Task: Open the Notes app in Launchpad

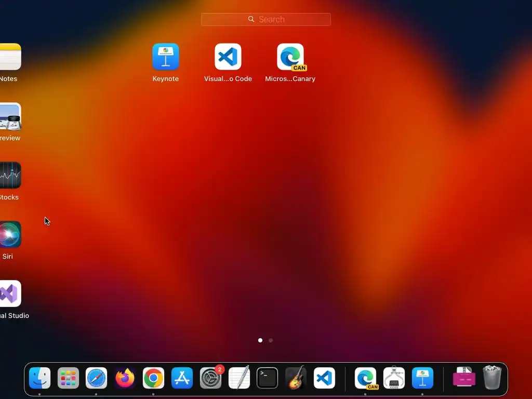Action: click(10, 57)
